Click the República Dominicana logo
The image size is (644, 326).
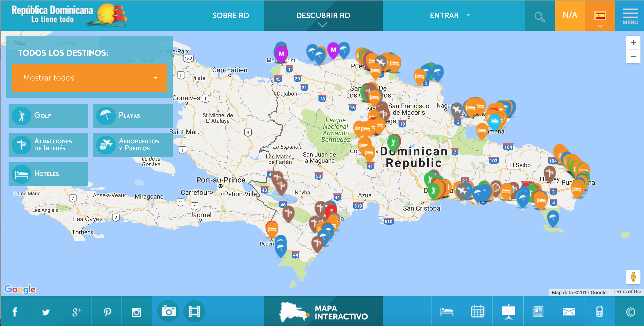pos(69,15)
